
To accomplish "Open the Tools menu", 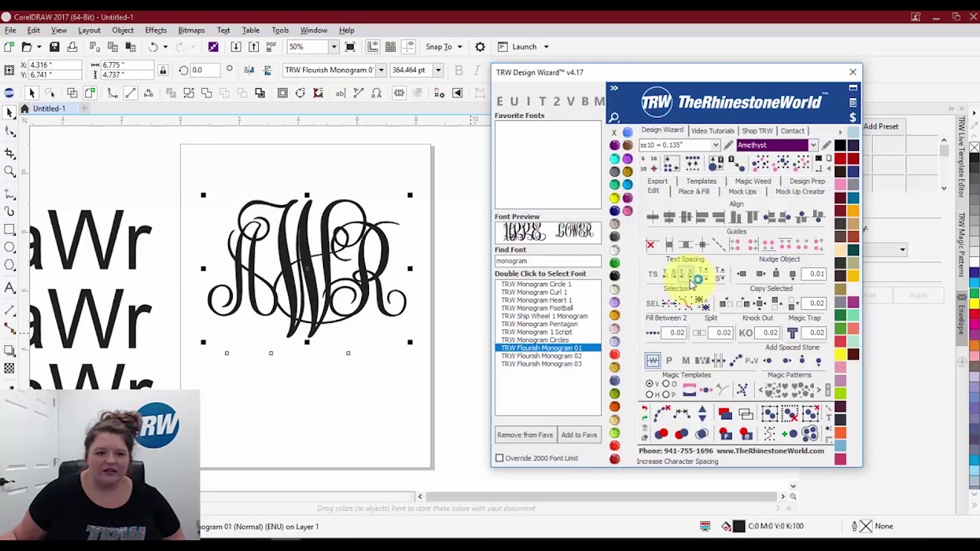I will (x=279, y=30).
